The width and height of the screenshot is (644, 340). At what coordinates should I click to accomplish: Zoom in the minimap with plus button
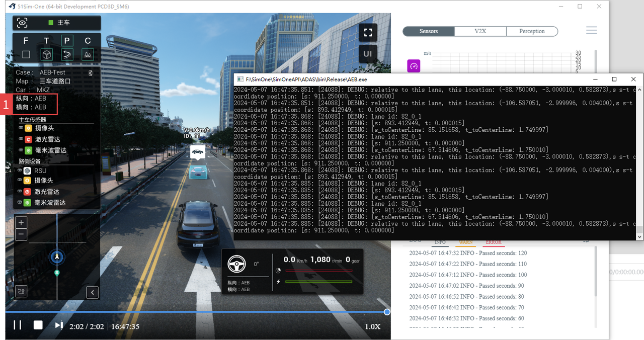tap(21, 223)
